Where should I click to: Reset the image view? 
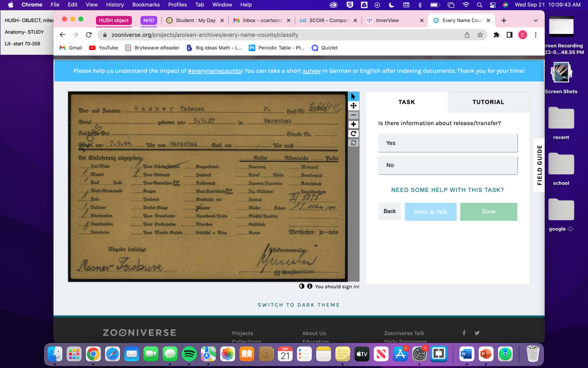(353, 143)
